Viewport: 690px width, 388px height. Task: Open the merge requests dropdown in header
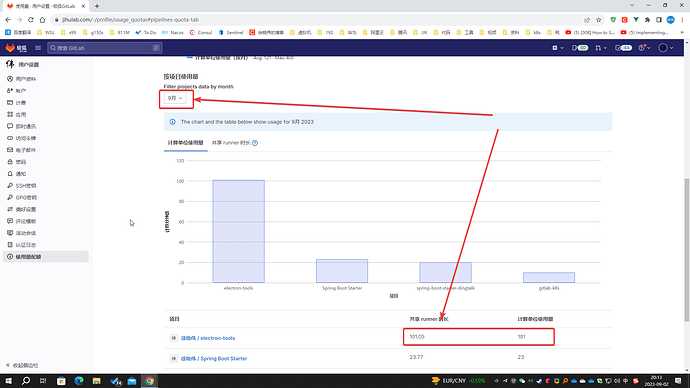pos(601,48)
